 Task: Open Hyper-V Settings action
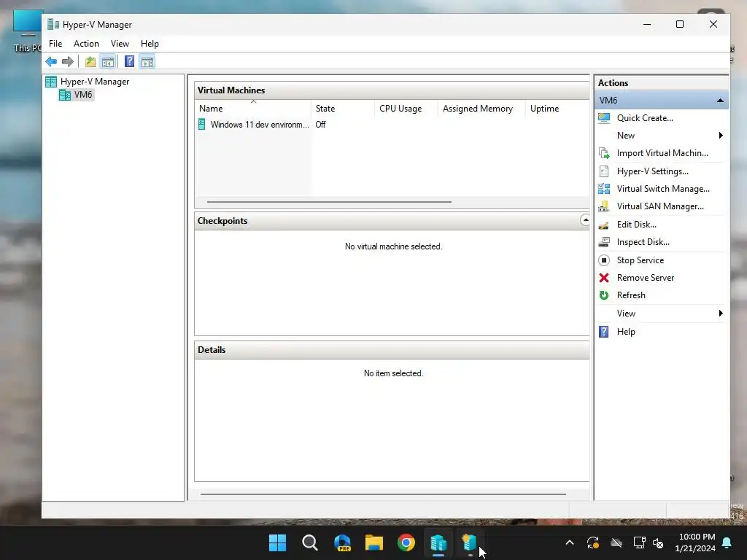(x=652, y=171)
